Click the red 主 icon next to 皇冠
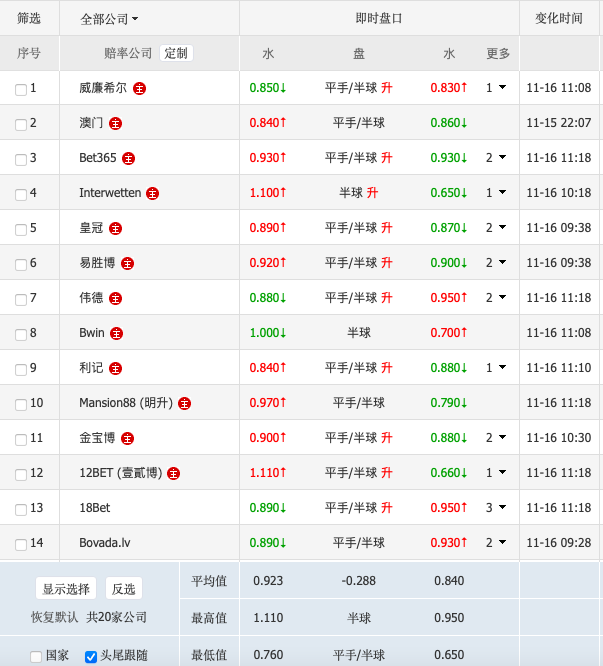Screen dimensions: 603x666 [x=116, y=228]
